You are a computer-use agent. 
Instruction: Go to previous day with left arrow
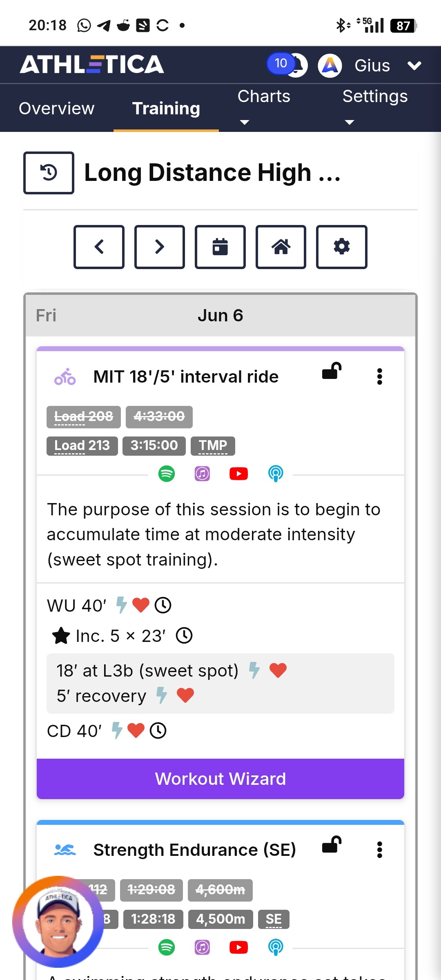99,247
